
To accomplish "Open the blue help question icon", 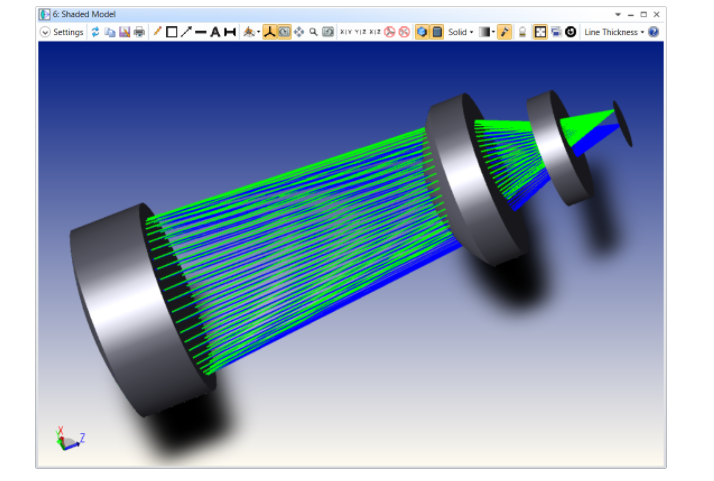I will tap(653, 32).
